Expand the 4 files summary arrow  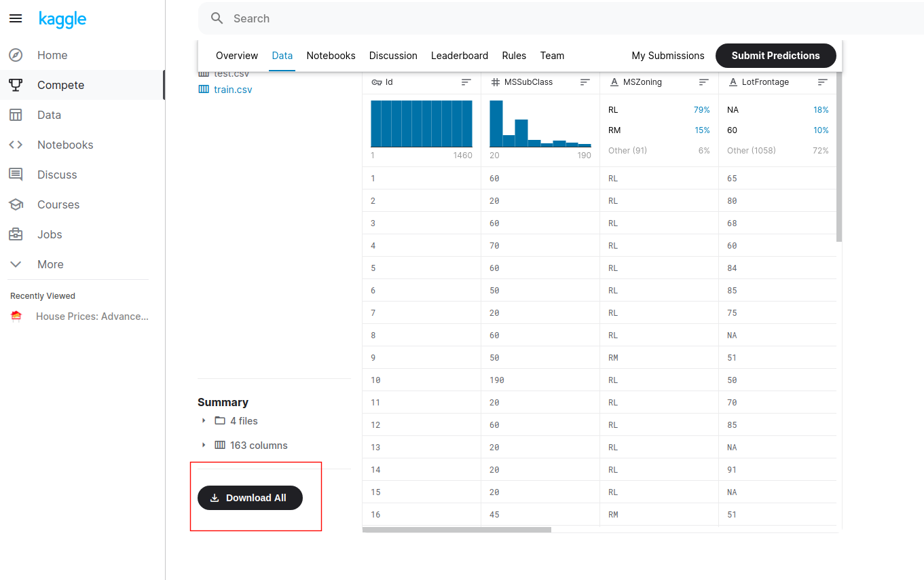204,420
